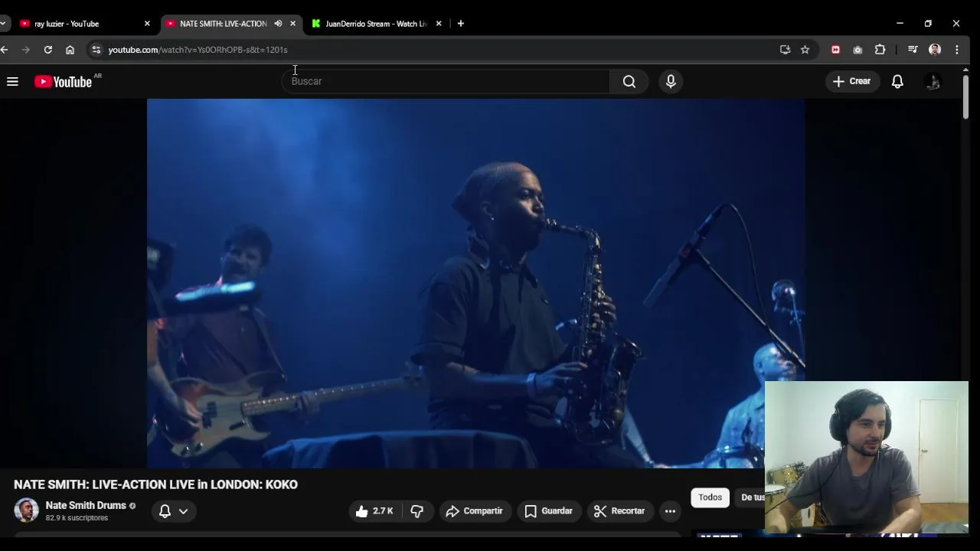
Task: Open the camera screenshot extension
Action: click(857, 50)
